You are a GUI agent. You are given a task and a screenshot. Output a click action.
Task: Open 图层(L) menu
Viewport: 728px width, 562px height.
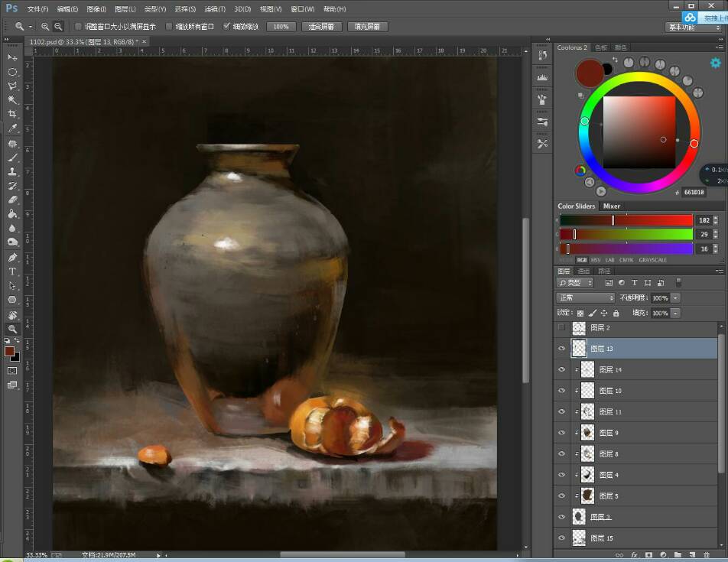point(125,9)
